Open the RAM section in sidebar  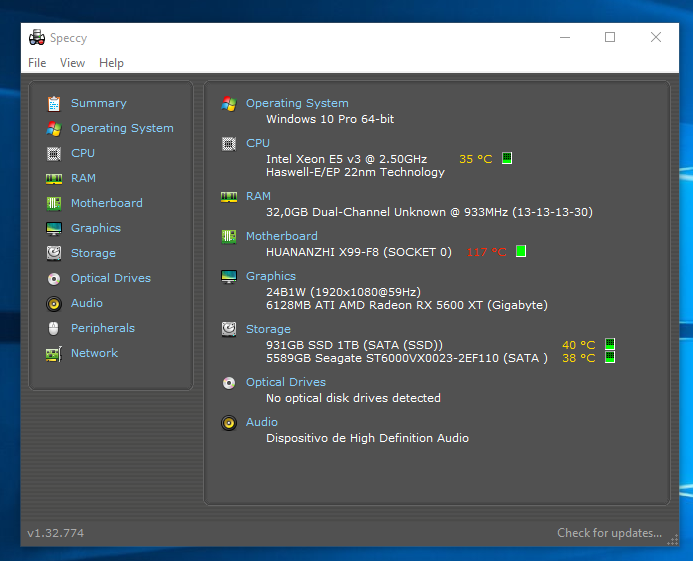point(84,178)
